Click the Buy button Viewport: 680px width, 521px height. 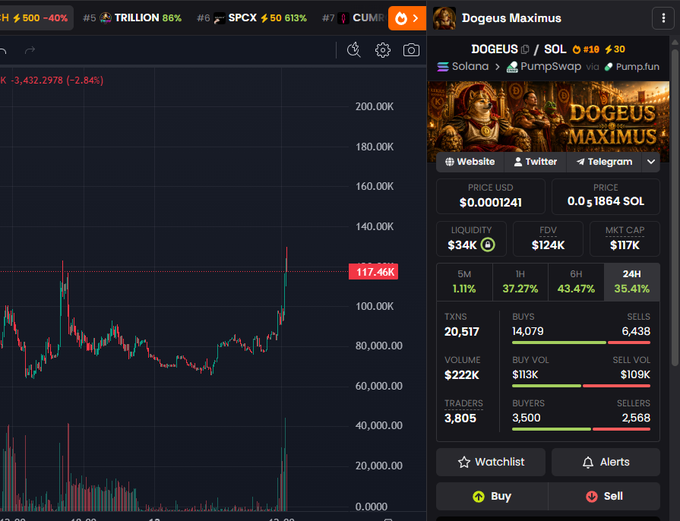click(492, 496)
